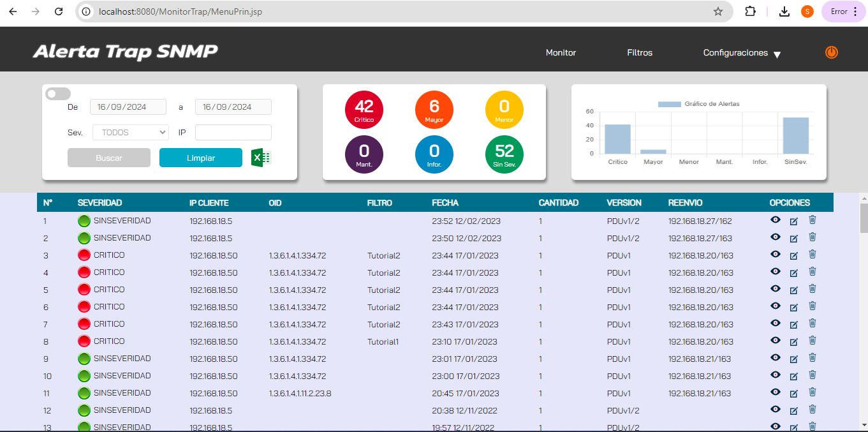Open the Filtros menu item
Viewport: 868px width, 432px height.
coord(640,53)
